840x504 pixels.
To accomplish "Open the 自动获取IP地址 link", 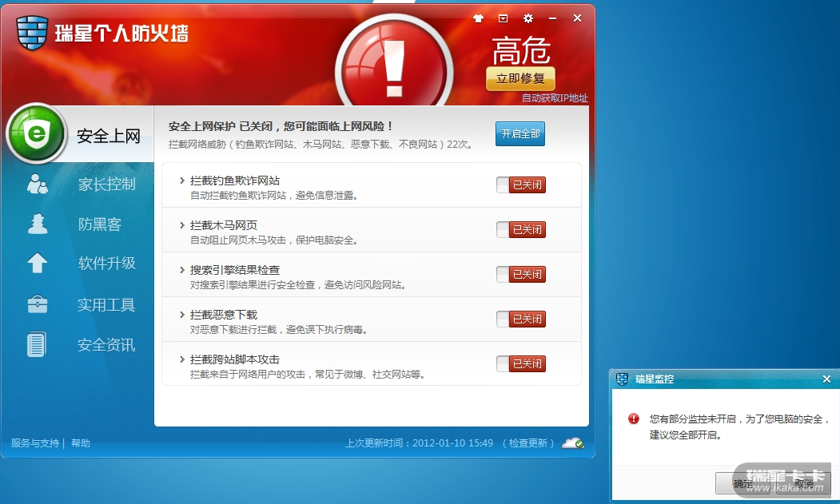I will (x=555, y=98).
